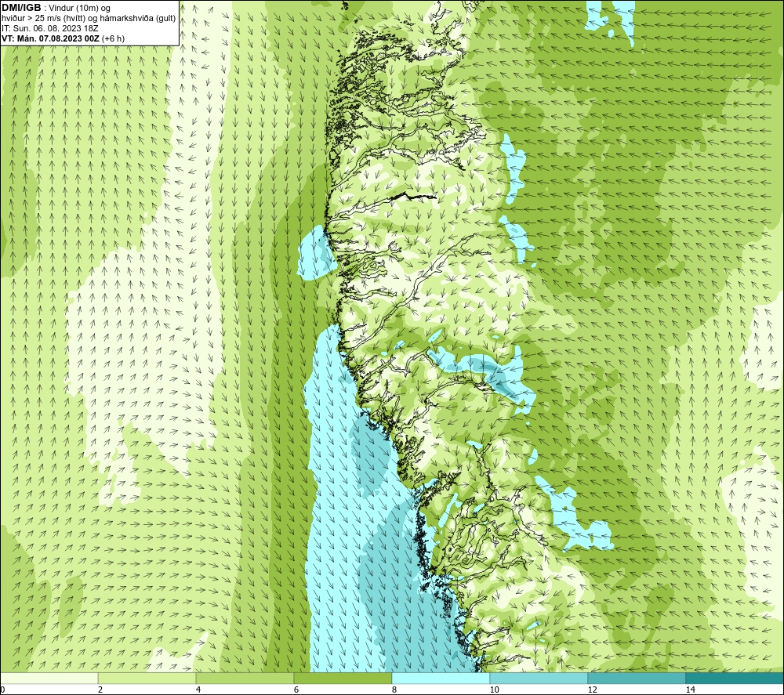Screen dimensions: 784x695
Task: Click the gust threshold legend line
Action: coord(89,19)
